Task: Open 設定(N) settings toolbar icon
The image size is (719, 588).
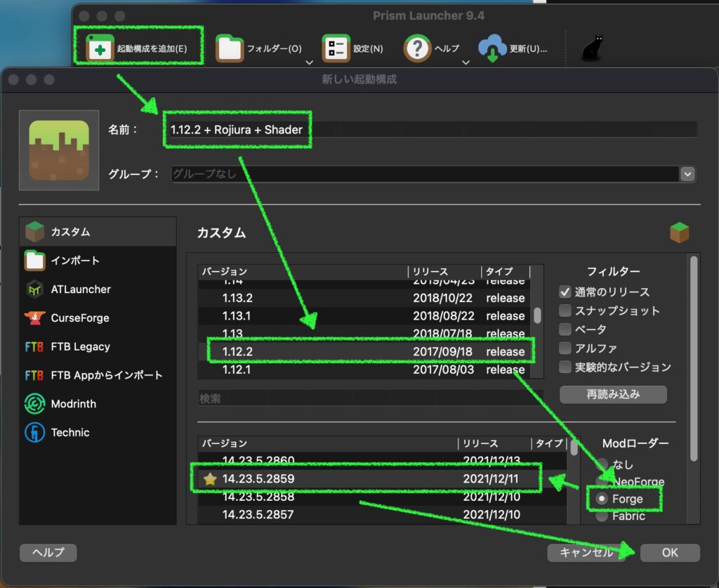Action: pos(336,48)
